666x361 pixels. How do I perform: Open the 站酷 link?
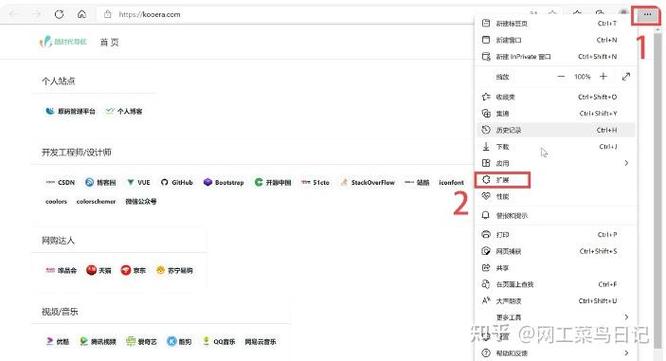click(x=417, y=182)
